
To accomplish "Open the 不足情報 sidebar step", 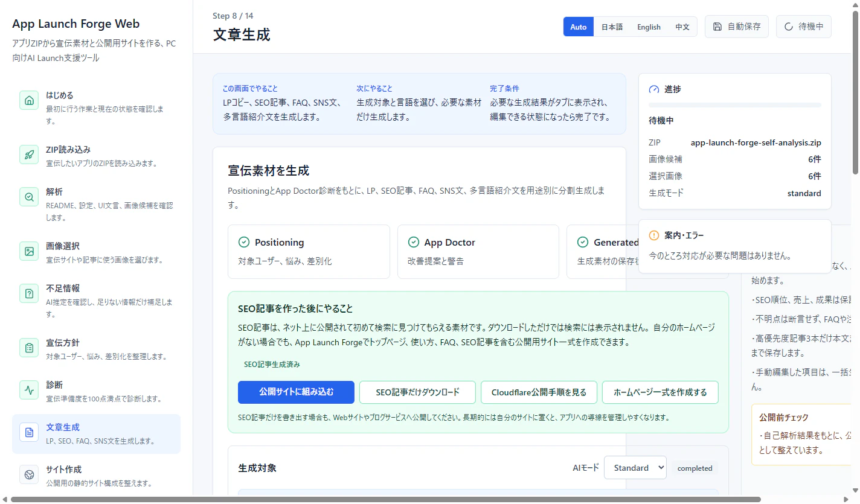I will point(97,301).
